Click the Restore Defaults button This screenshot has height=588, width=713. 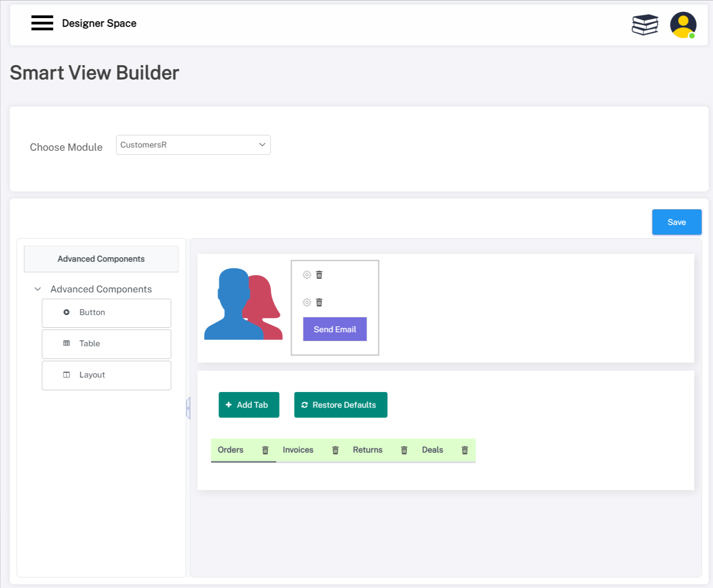click(x=340, y=405)
